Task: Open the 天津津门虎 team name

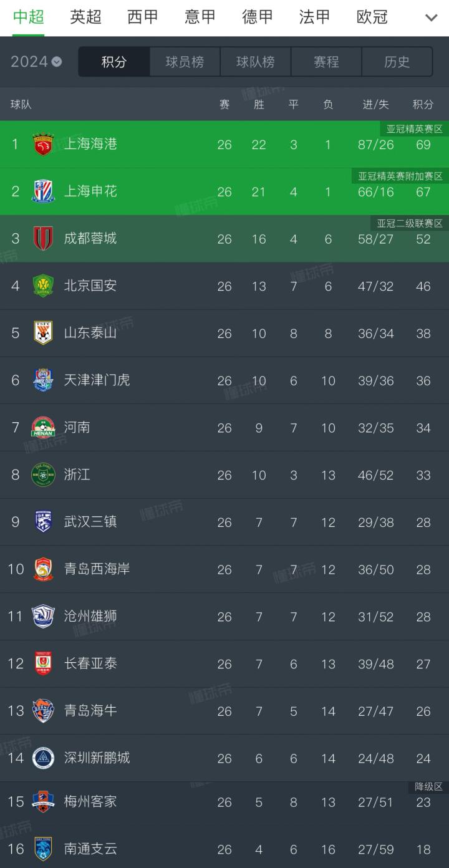Action: [x=97, y=380]
